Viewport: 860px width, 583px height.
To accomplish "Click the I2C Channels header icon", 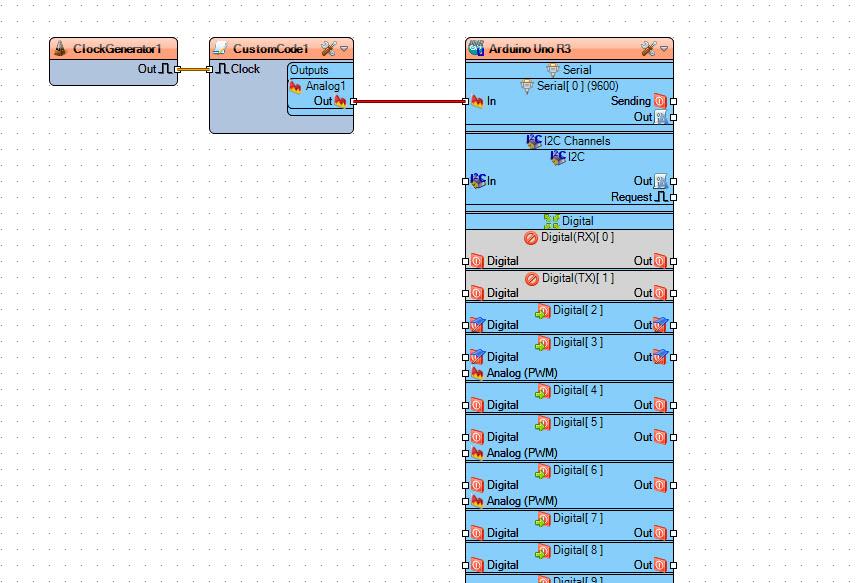I will pos(534,141).
